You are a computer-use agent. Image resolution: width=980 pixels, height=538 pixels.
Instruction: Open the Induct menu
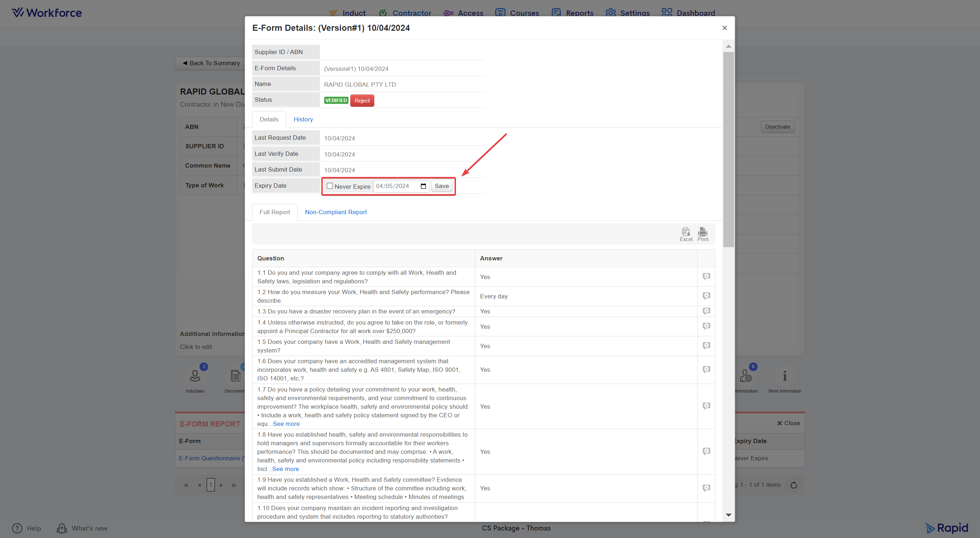coord(347,13)
